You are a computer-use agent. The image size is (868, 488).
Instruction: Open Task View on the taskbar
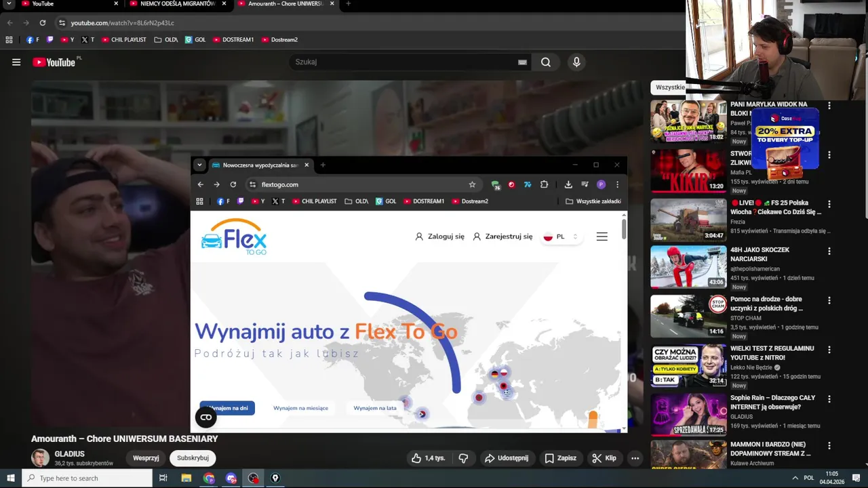coord(163,478)
